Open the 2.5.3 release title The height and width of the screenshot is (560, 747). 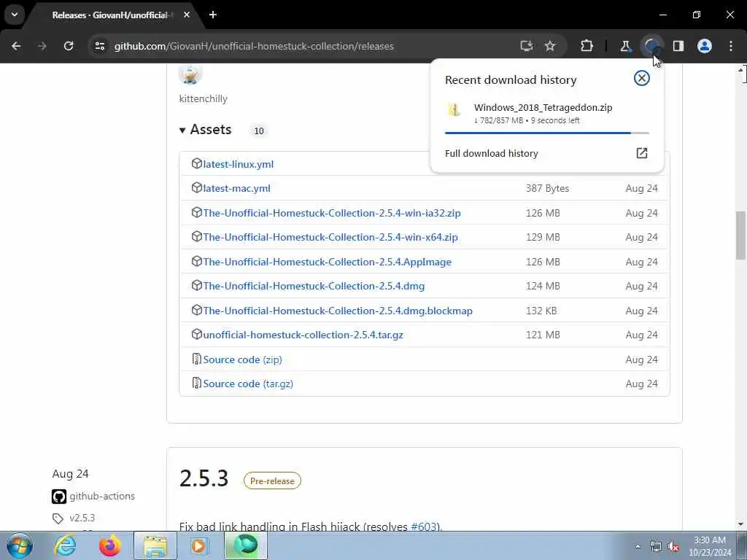pyautogui.click(x=204, y=478)
